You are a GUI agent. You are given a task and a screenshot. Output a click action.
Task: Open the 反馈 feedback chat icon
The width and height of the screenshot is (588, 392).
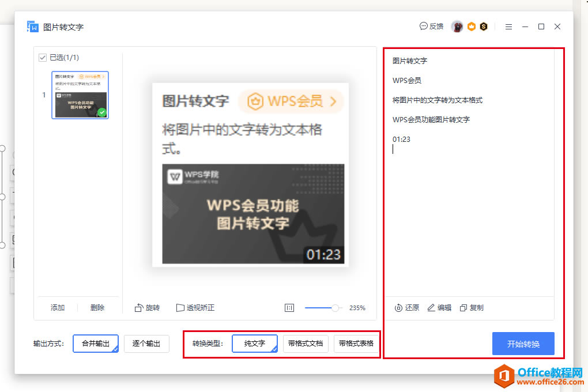pyautogui.click(x=423, y=27)
